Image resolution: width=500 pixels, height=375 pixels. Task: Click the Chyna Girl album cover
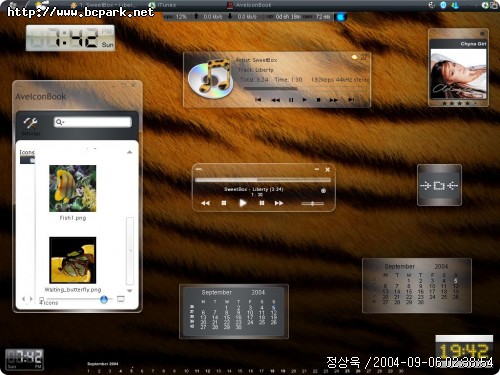(458, 74)
